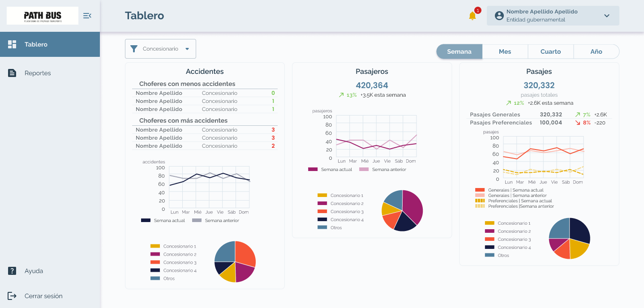
Task: Click +2.6K esta semana text
Action: 550,103
